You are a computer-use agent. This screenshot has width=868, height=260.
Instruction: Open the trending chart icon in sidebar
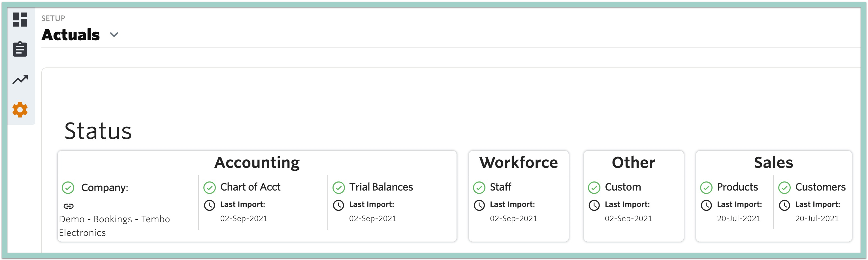(x=20, y=80)
